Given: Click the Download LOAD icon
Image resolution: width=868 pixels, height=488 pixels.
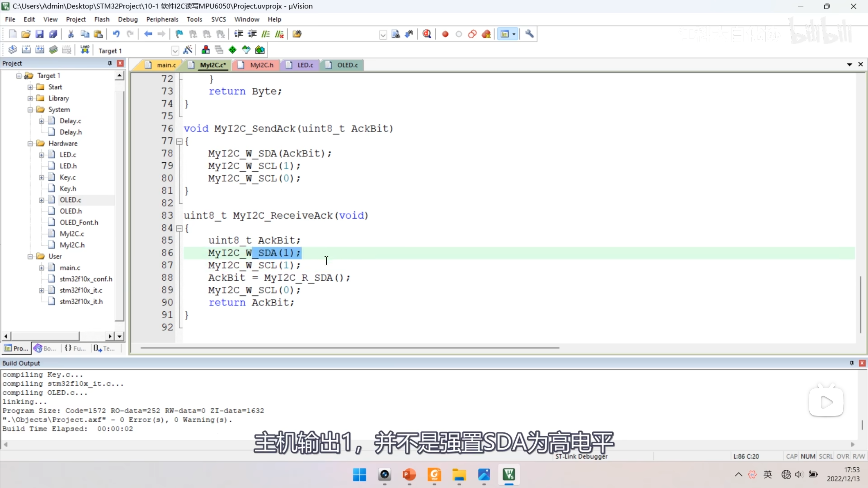Looking at the screenshot, I should 85,50.
